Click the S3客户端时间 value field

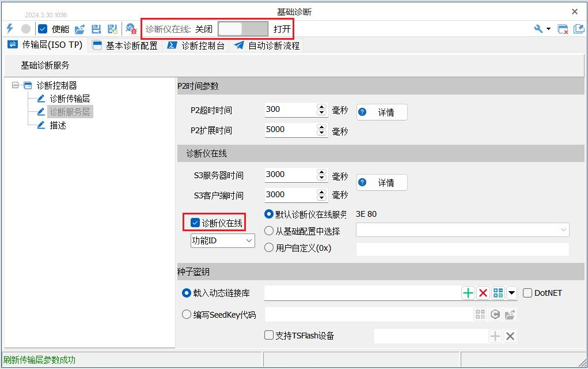point(290,195)
